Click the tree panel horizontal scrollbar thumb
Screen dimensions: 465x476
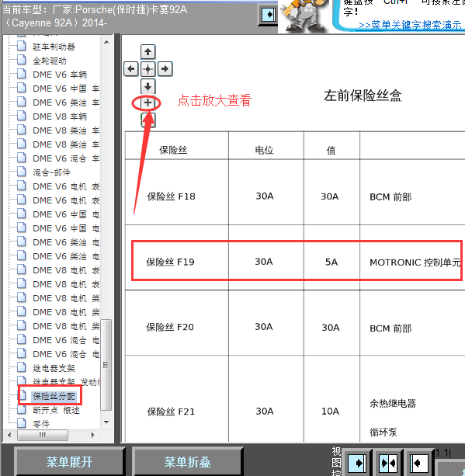[x=43, y=435]
